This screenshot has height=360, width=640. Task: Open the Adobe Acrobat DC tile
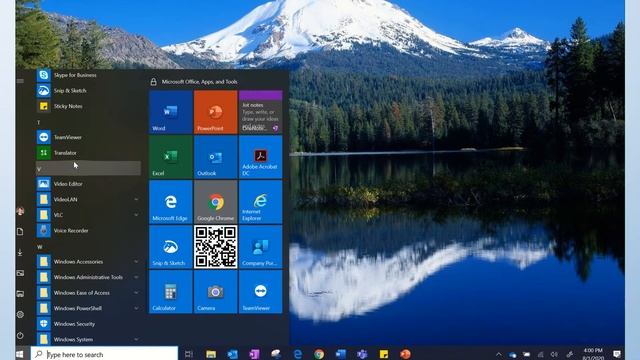tap(260, 157)
